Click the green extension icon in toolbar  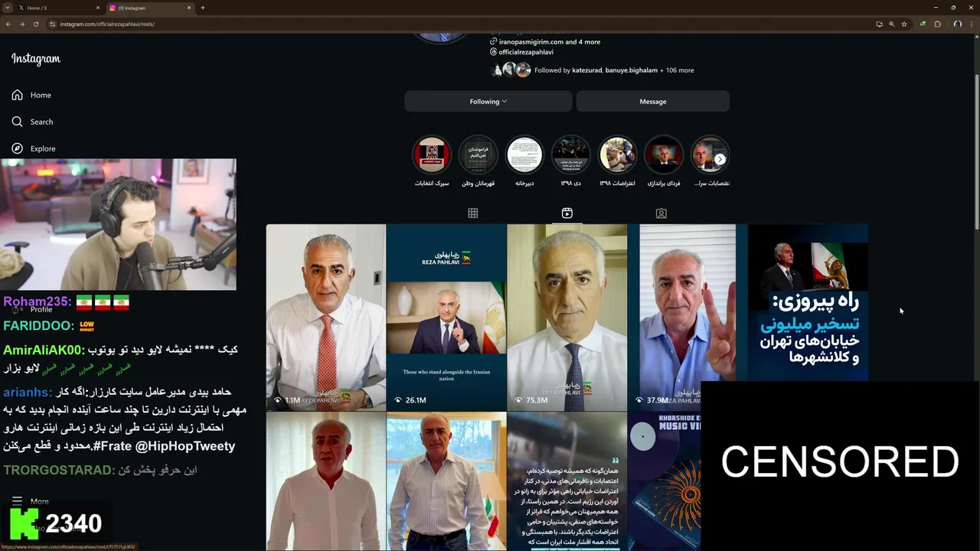(x=923, y=24)
